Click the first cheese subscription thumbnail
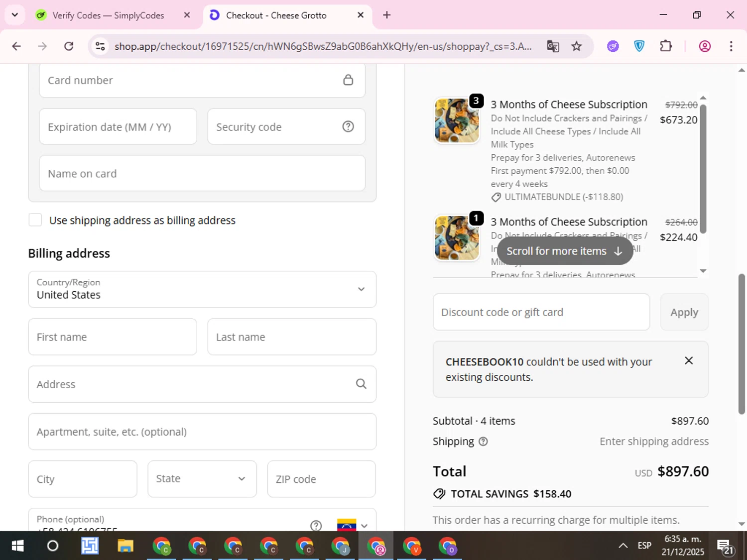 pos(457,120)
